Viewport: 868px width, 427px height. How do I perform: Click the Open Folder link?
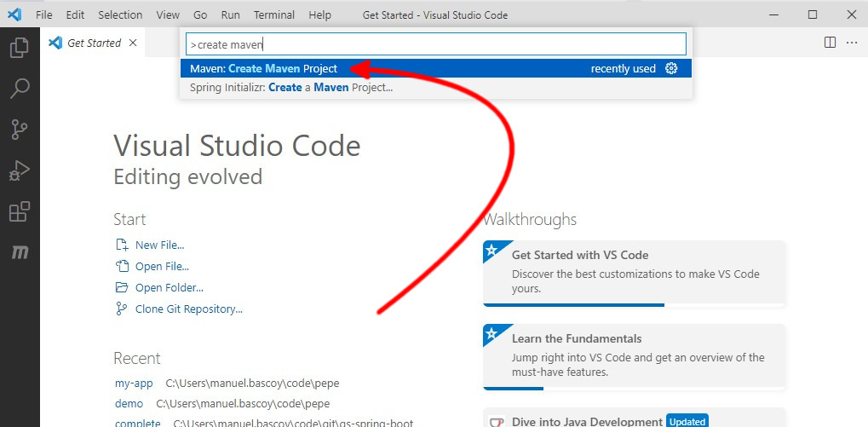[x=169, y=287]
